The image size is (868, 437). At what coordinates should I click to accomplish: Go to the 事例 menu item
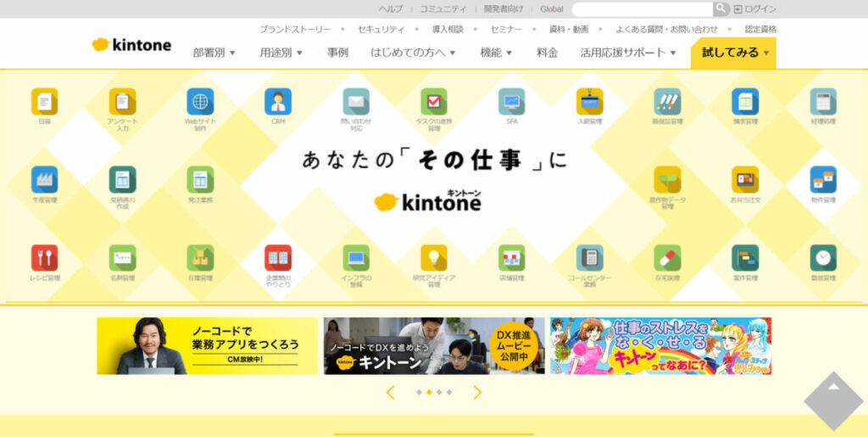coord(337,53)
